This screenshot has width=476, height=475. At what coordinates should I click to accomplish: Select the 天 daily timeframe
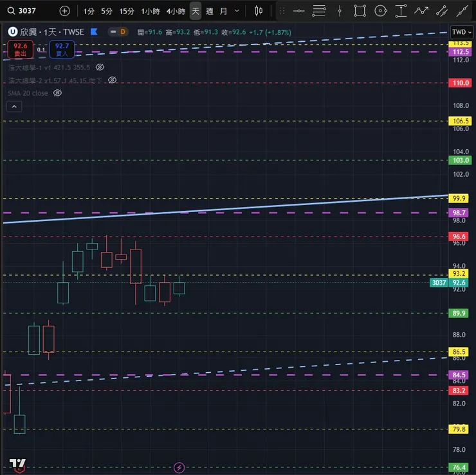pyautogui.click(x=195, y=11)
